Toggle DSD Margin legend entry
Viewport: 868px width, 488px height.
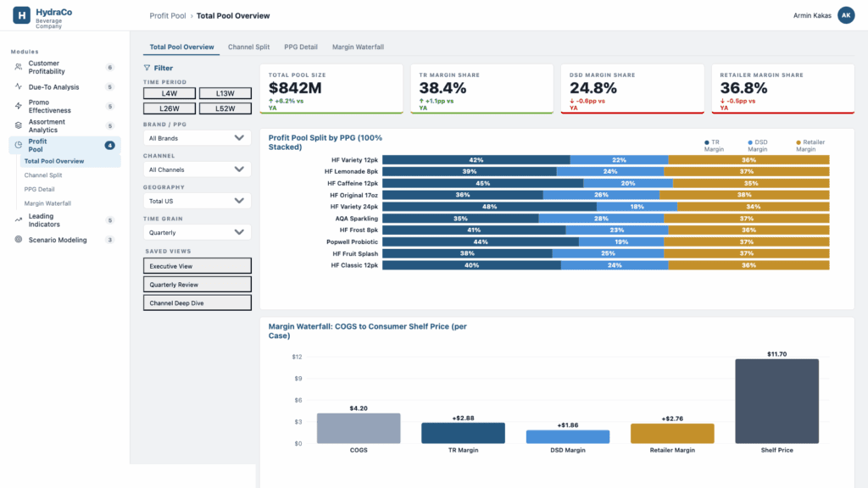click(757, 146)
